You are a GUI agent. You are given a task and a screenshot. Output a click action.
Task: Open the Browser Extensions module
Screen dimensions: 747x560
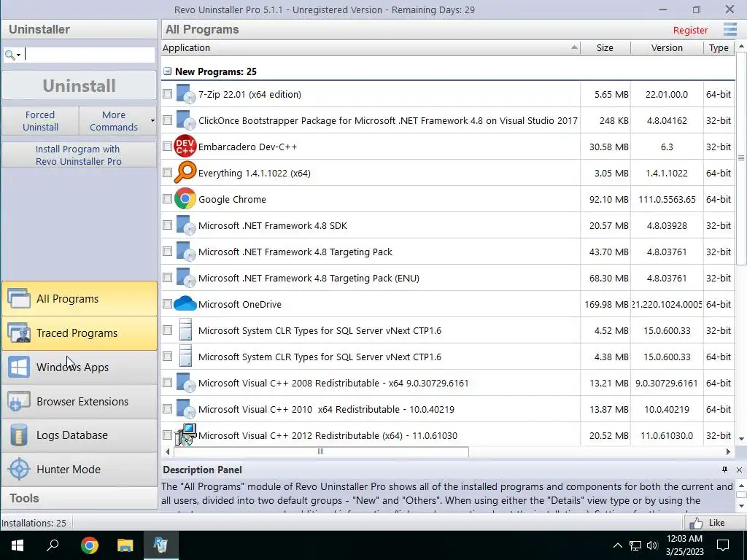[80, 402]
